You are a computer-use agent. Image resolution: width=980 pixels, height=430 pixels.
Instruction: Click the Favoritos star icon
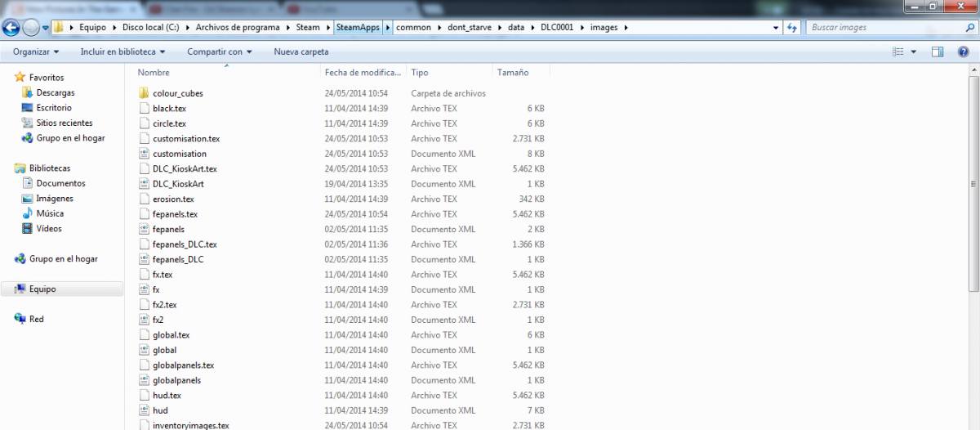[20, 78]
